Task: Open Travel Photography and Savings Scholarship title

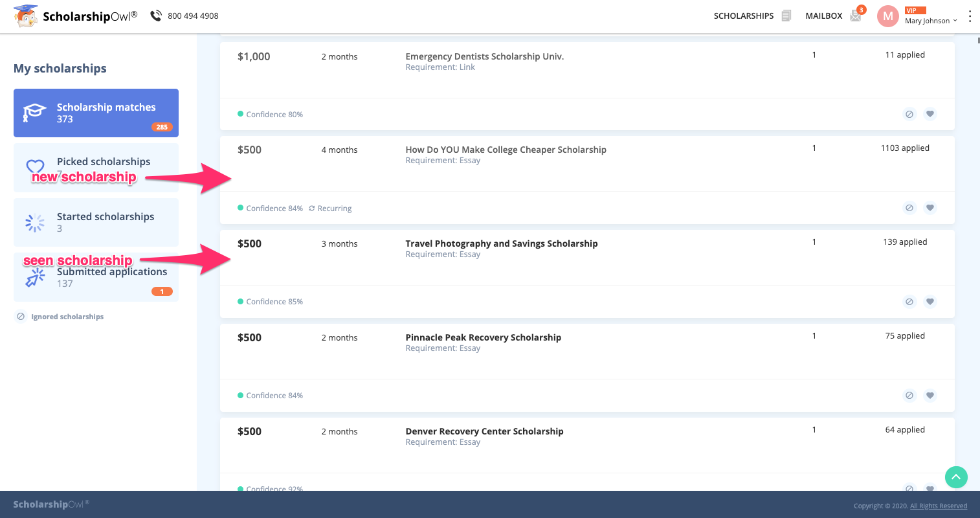Action: tap(502, 243)
